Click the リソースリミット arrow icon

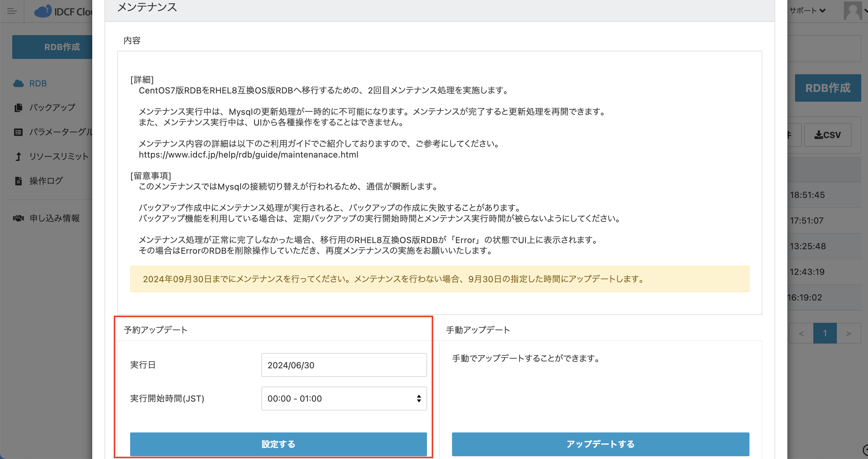pyautogui.click(x=19, y=156)
